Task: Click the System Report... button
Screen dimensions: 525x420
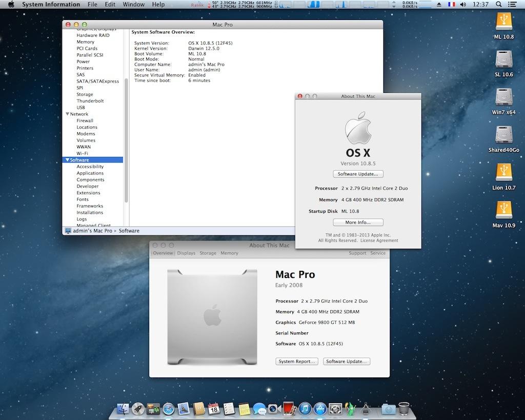Action: pyautogui.click(x=297, y=362)
